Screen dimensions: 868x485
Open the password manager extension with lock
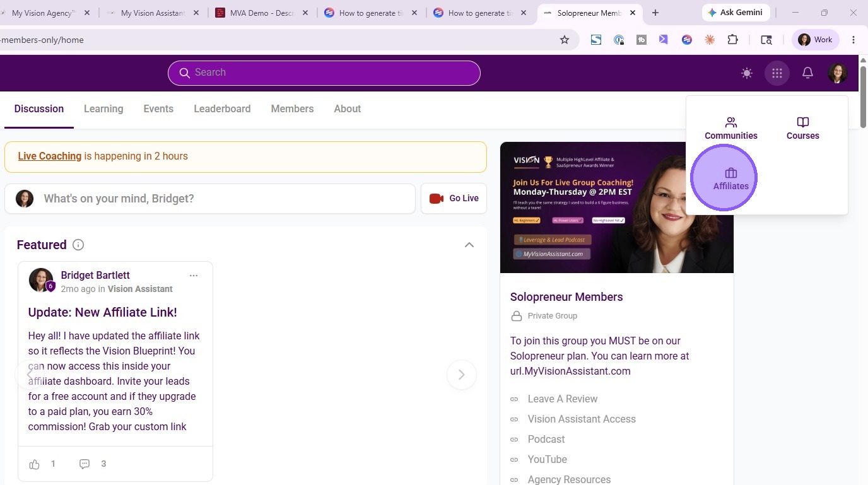(x=619, y=40)
